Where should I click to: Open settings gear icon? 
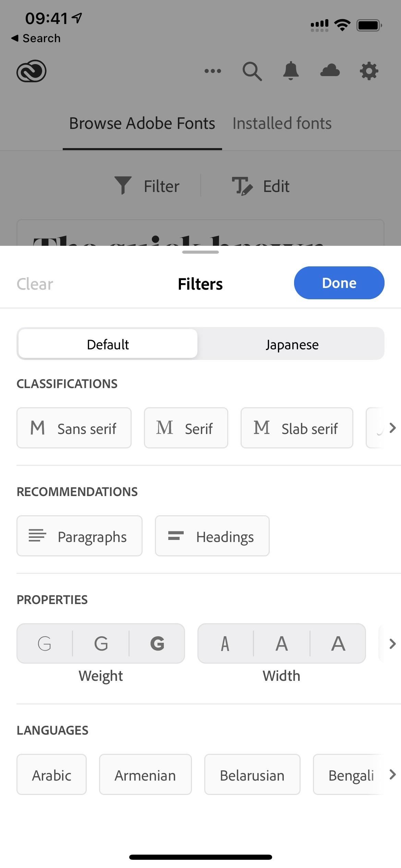click(369, 71)
